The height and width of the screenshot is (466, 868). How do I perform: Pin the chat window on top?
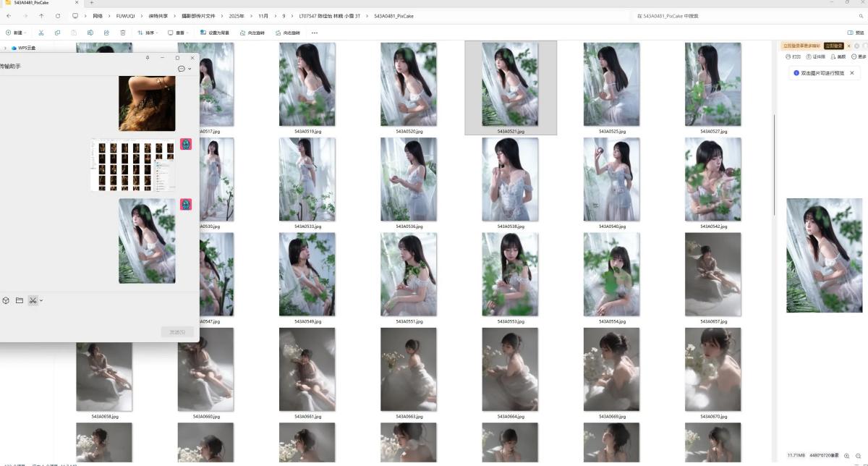coord(148,58)
